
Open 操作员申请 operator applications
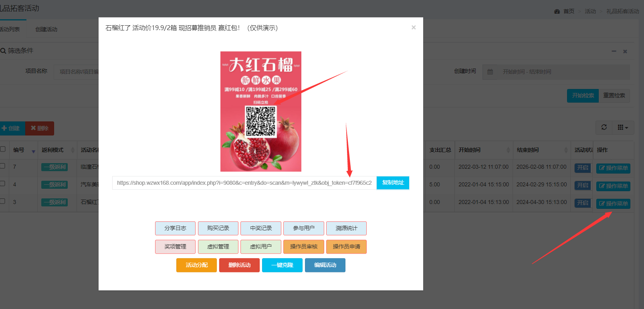pyautogui.click(x=346, y=246)
